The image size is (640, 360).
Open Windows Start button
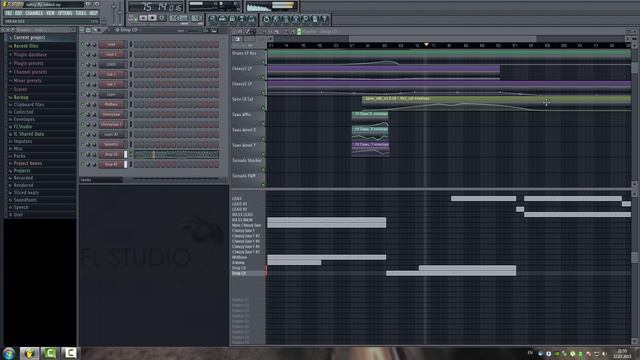coord(9,353)
